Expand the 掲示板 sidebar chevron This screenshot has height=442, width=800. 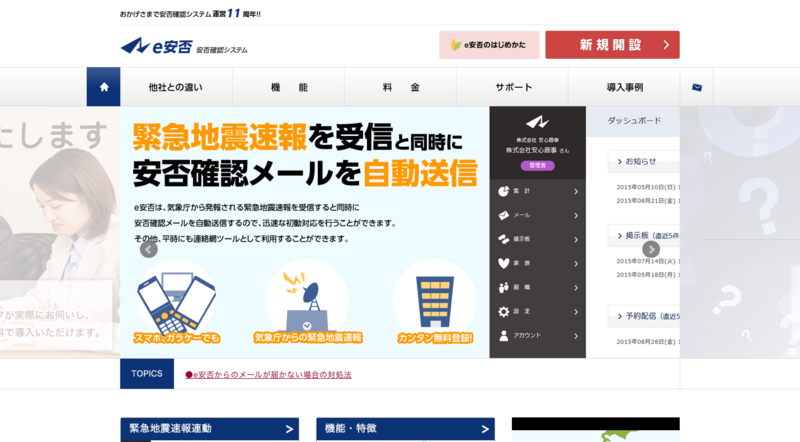pyautogui.click(x=576, y=239)
